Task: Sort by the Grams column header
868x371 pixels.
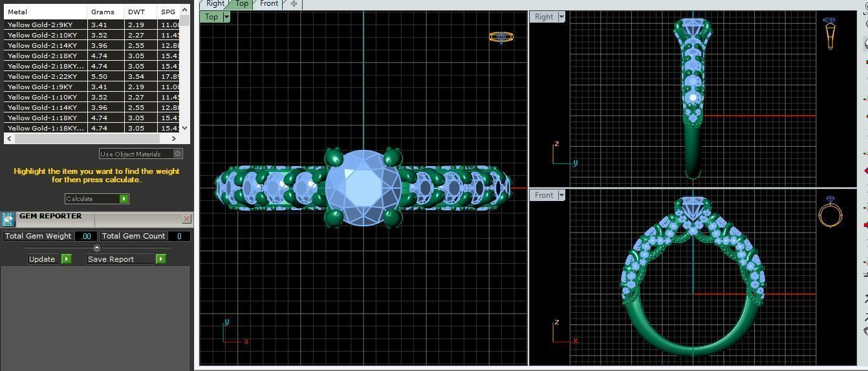Action: (105, 12)
